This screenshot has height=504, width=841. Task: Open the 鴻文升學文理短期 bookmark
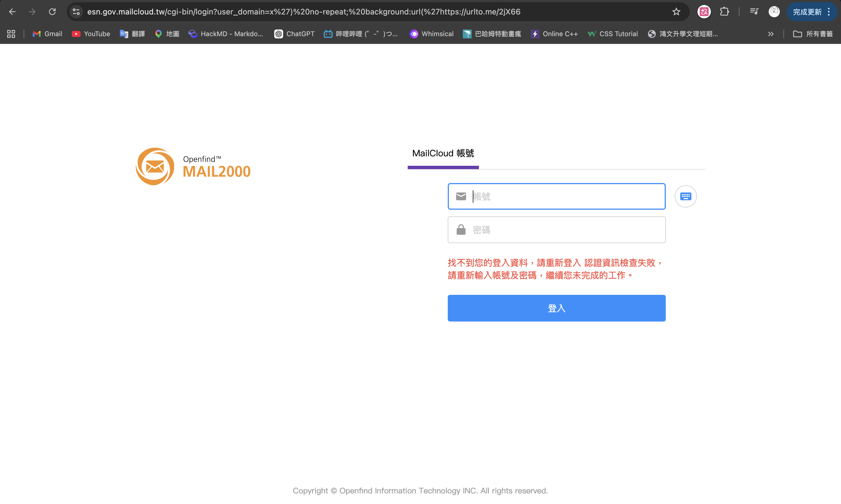tap(683, 34)
